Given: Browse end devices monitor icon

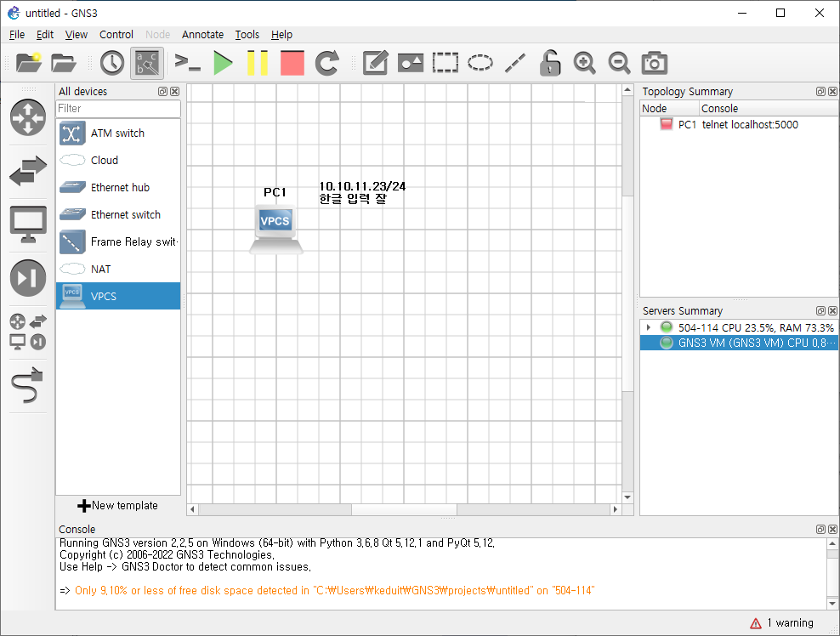Looking at the screenshot, I should pos(28,224).
